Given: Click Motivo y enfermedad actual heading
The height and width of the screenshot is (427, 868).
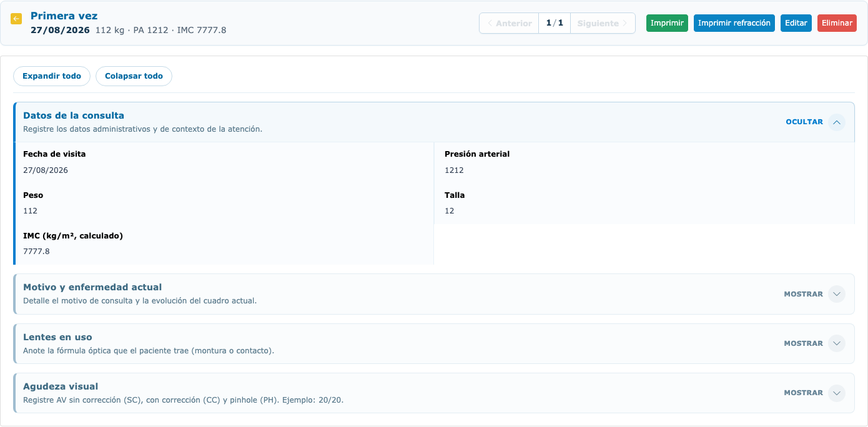Looking at the screenshot, I should (92, 287).
